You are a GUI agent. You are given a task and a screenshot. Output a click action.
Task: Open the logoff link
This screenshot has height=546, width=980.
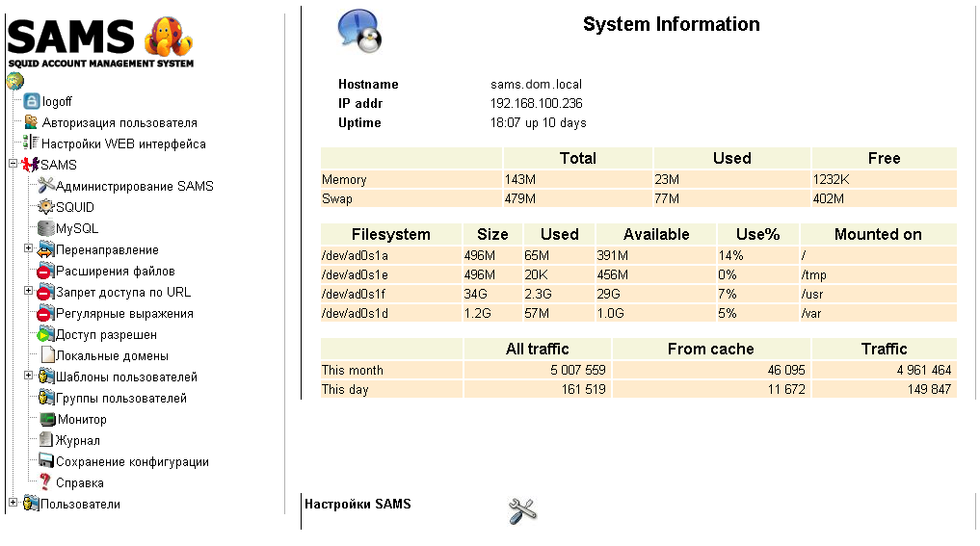pyautogui.click(x=57, y=102)
